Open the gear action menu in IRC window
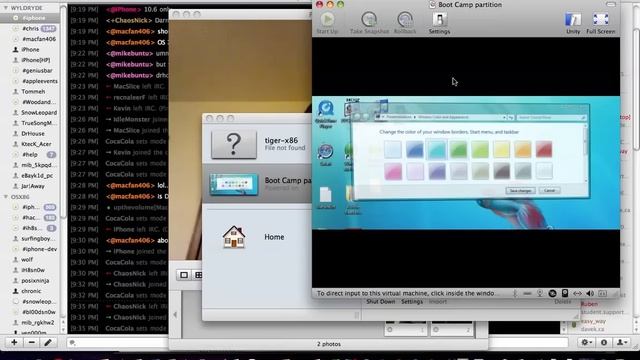This screenshot has width=640, height=360. (x=586, y=342)
